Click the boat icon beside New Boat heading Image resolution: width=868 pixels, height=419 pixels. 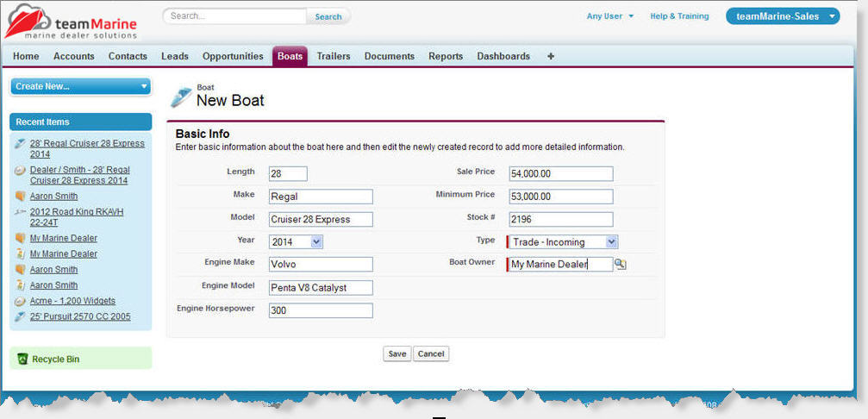pos(181,97)
